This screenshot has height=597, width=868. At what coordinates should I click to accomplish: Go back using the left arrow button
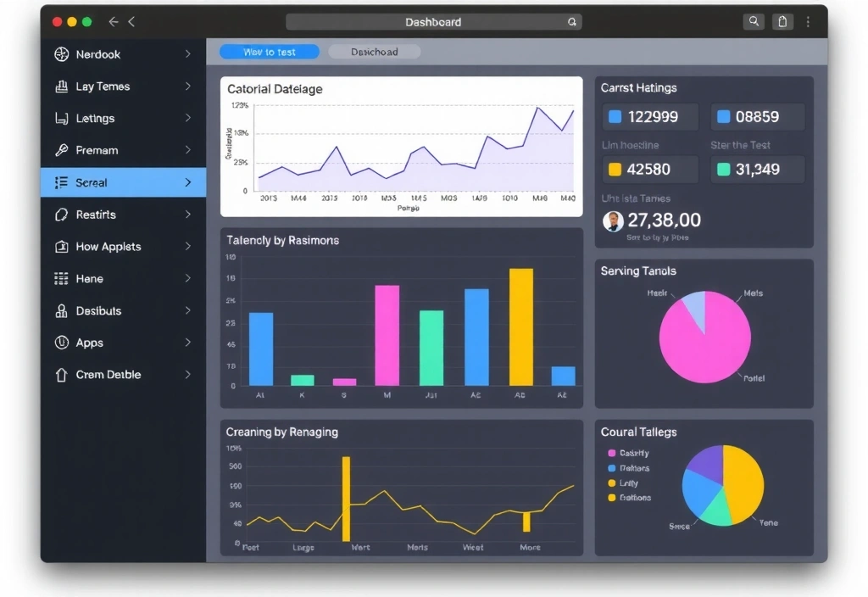click(113, 22)
